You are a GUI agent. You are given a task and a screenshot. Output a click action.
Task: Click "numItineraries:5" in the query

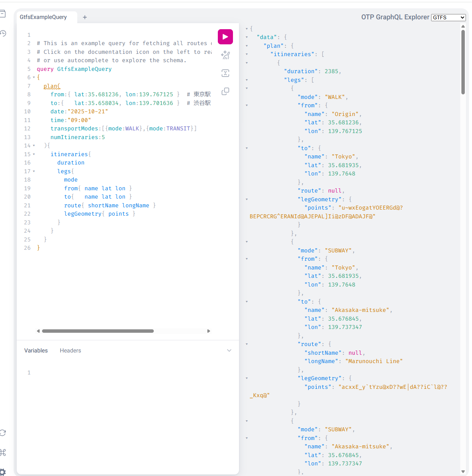coord(78,137)
